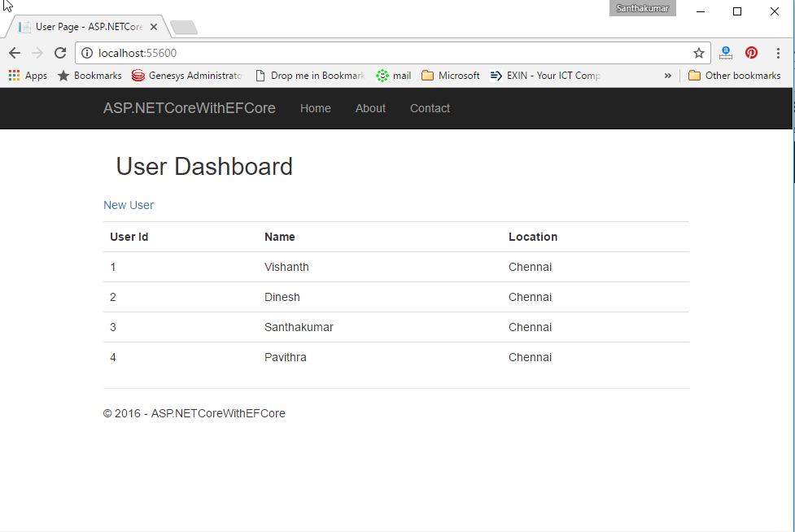Select the Contact navigation item

430,108
